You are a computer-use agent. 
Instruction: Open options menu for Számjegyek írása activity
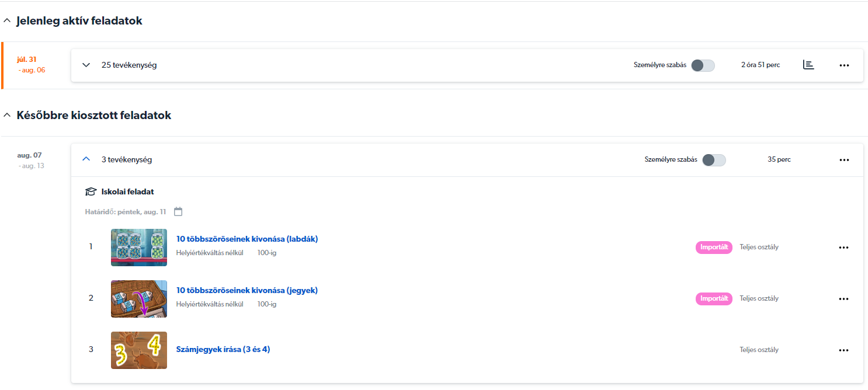click(x=843, y=350)
